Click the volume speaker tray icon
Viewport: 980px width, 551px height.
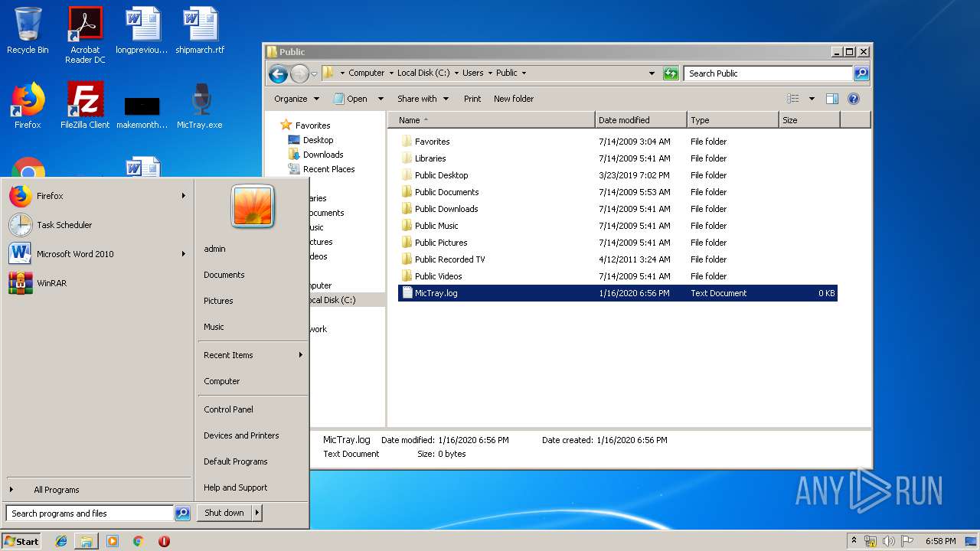click(x=888, y=541)
